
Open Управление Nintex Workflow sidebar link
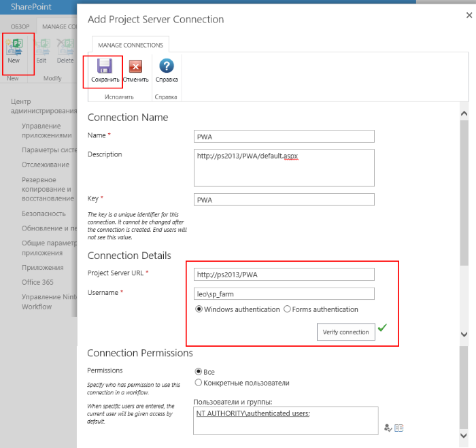click(x=49, y=301)
